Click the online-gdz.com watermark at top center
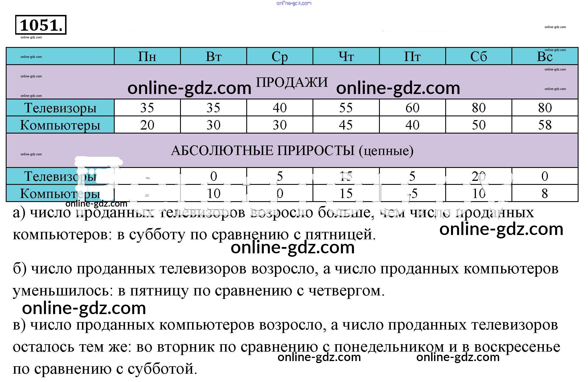Image resolution: width=588 pixels, height=382 pixels. [294, 3]
